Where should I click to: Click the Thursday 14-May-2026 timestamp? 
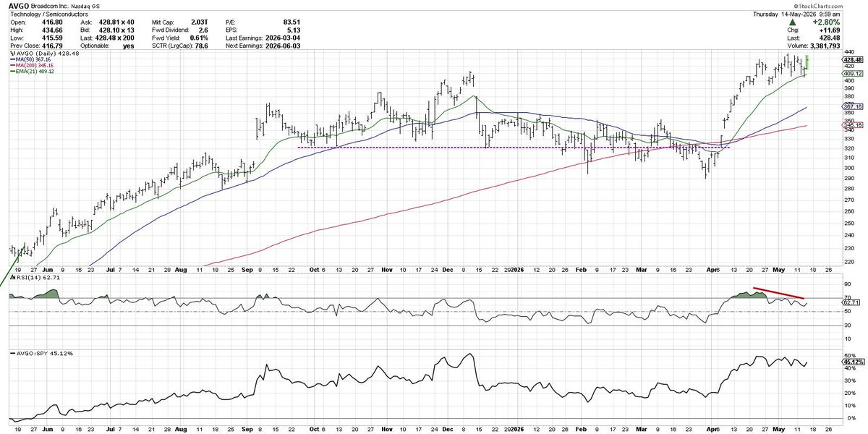[798, 14]
